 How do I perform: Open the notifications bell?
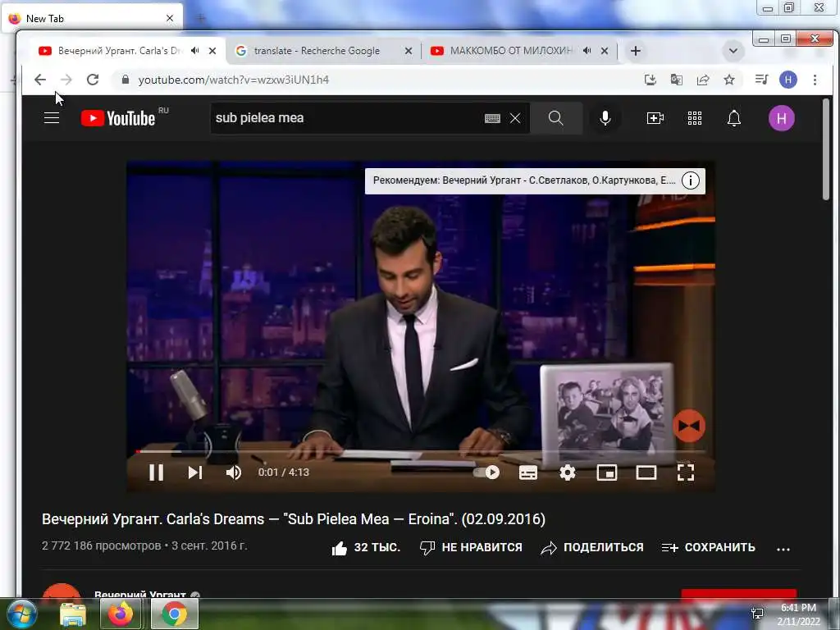(x=734, y=118)
